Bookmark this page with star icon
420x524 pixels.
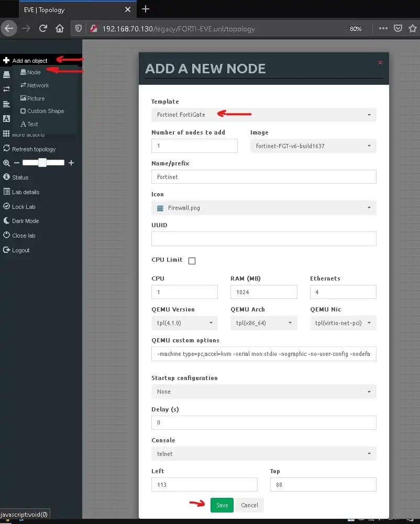(x=413, y=28)
